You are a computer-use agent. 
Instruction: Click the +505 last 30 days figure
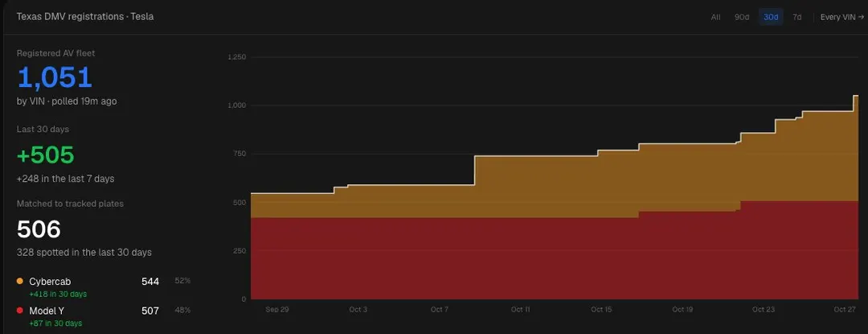click(45, 155)
